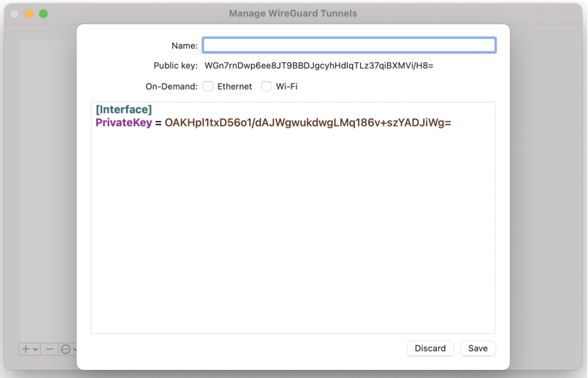588x378 pixels.
Task: Open the more actions ellipsis menu
Action: [66, 349]
